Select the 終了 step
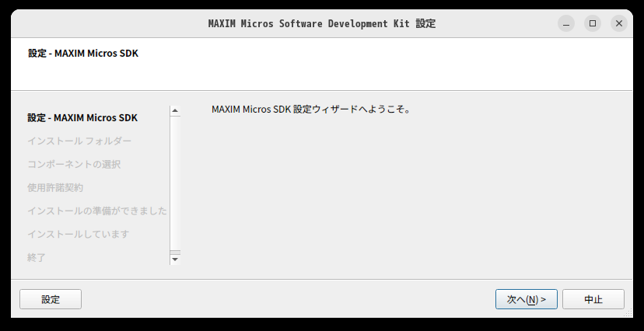This screenshot has height=331, width=644. 36,258
